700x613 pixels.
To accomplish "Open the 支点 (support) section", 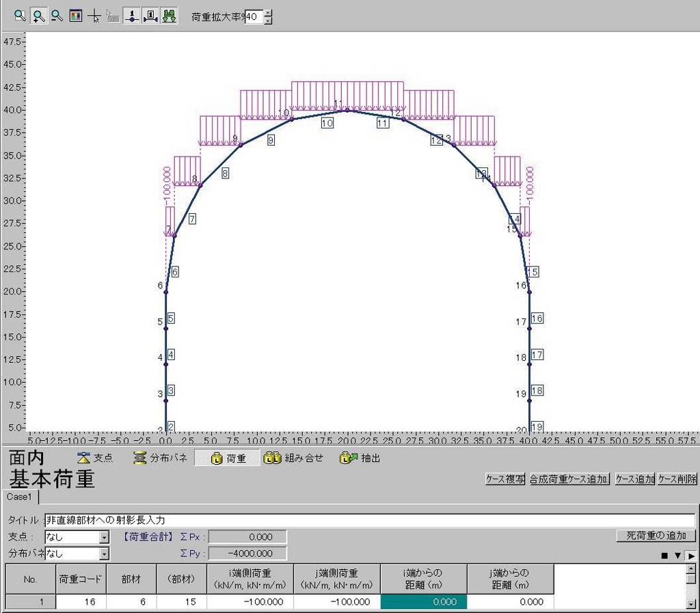I will [x=95, y=459].
